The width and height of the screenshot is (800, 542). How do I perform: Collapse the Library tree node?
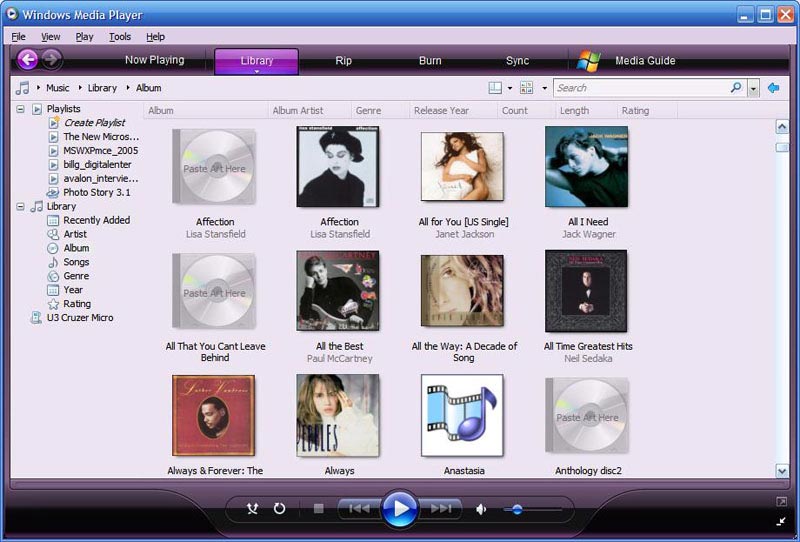pyautogui.click(x=20, y=207)
